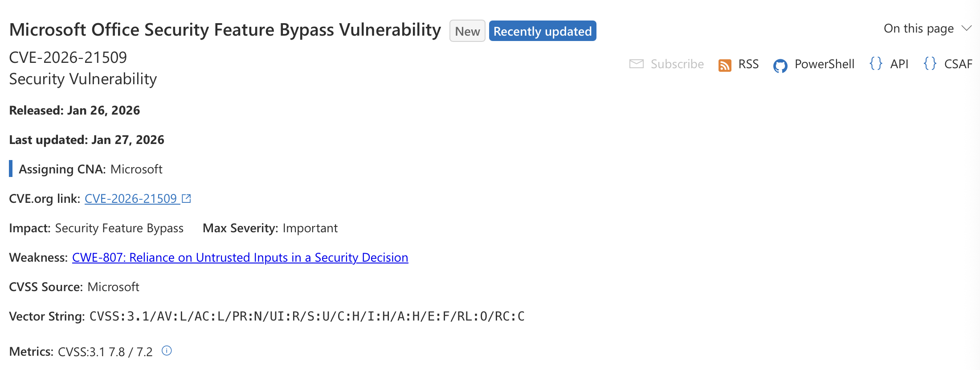Screen dimensions: 980x370
Task: Expand the On this page chevron
Action: 967,29
